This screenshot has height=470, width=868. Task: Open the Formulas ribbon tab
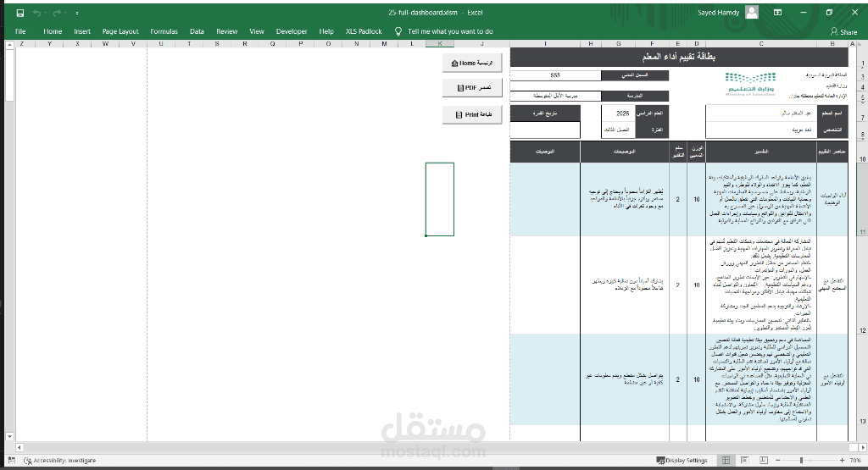[x=164, y=31]
